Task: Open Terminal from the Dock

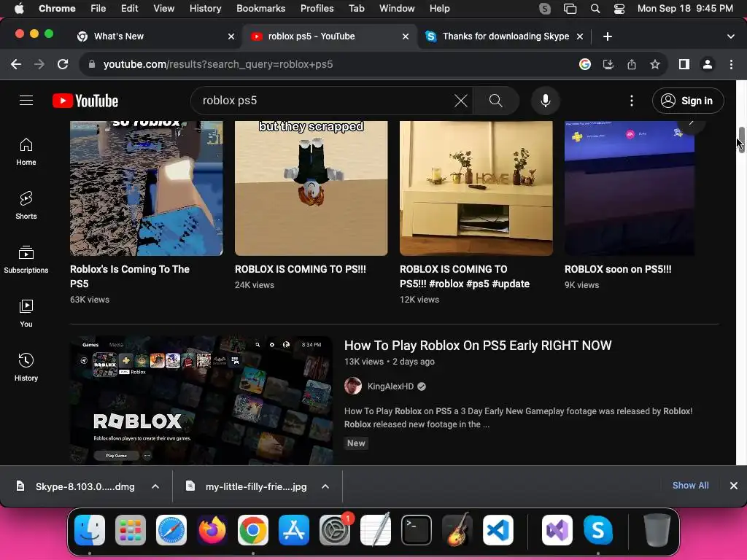Action: (x=417, y=530)
